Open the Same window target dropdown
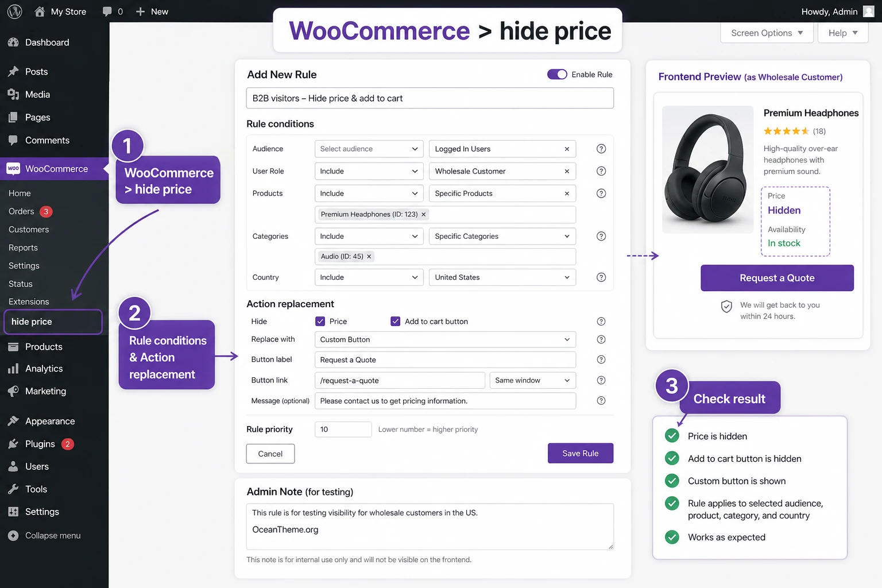The height and width of the screenshot is (588, 882). (x=533, y=380)
